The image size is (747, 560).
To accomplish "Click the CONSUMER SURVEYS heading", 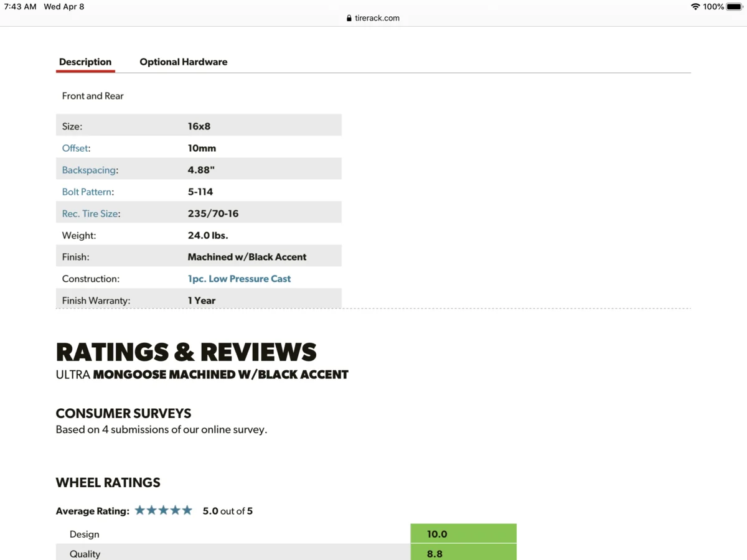I will pos(123,413).
